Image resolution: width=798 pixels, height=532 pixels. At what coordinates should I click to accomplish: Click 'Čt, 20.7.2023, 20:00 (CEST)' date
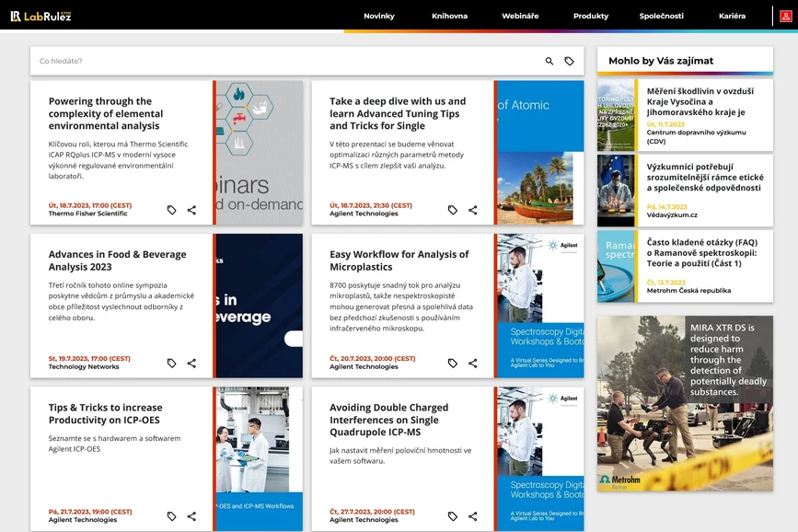373,358
